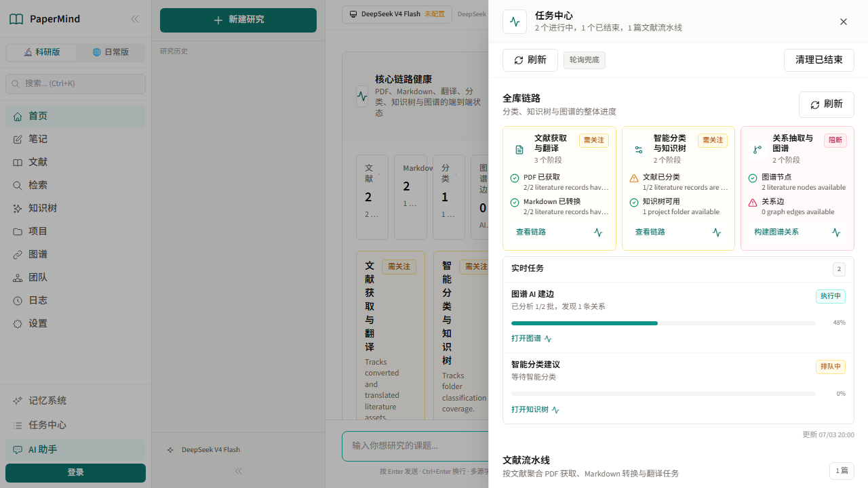Close the 任务中心 panel
This screenshot has height=488, width=868.
tap(844, 22)
